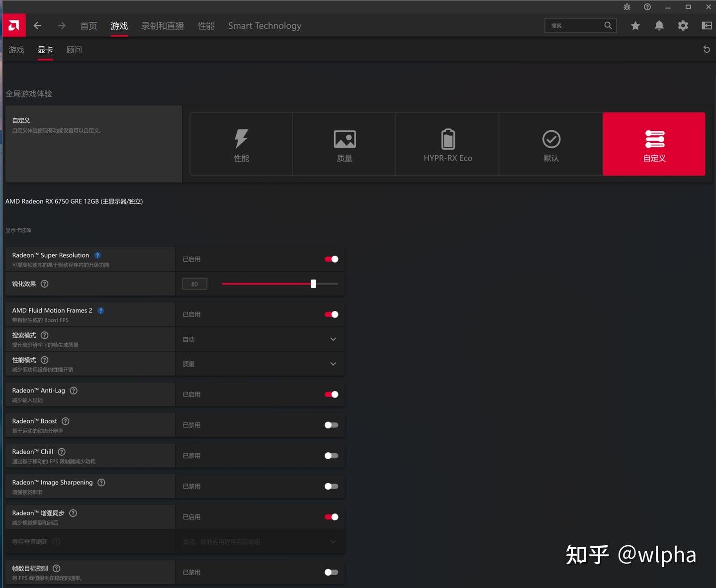
Task: Show help for 帧数目标控制
Action: click(x=57, y=569)
